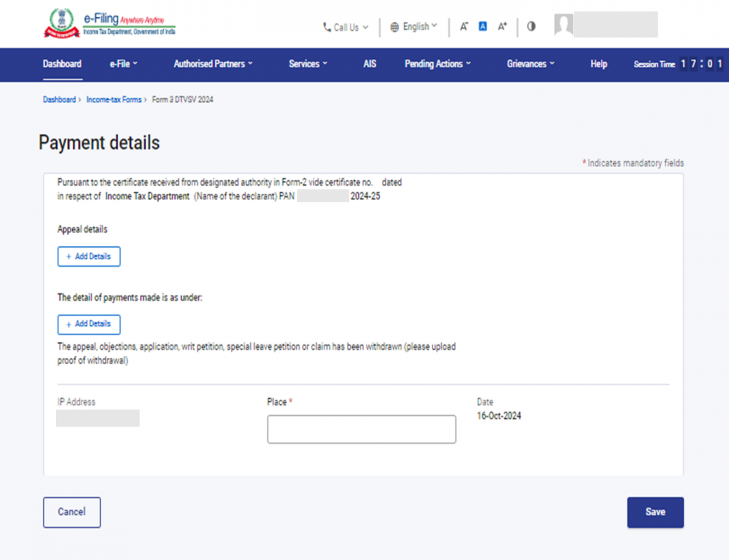The width and height of the screenshot is (729, 560).
Task: Expand the Services dropdown menu
Action: [307, 64]
